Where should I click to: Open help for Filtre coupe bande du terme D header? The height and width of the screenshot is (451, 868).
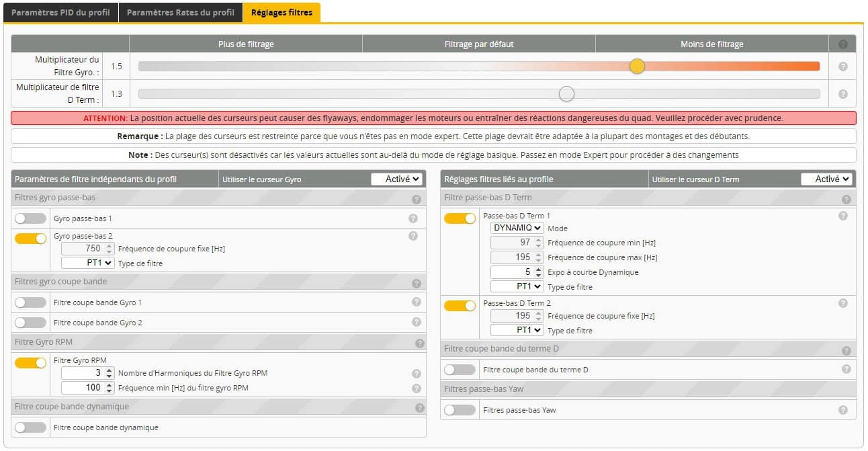coord(846,351)
